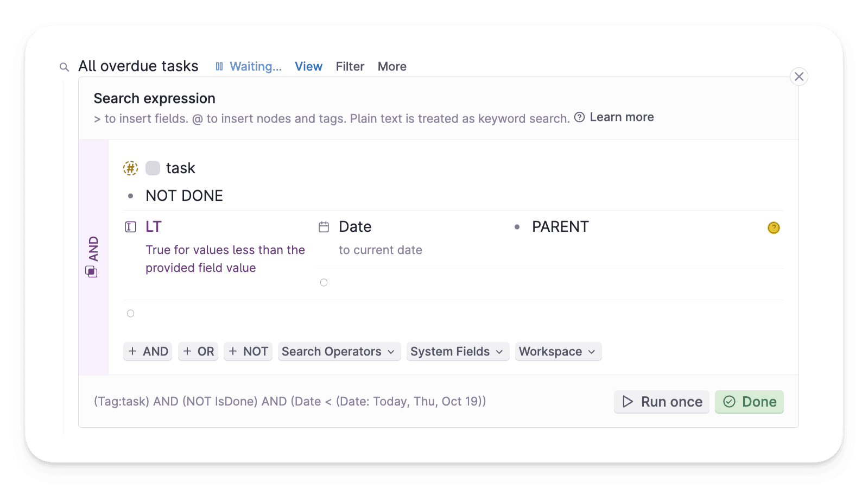Click 'True for values less than the' description
Image resolution: width=868 pixels, height=488 pixels.
tap(225, 250)
